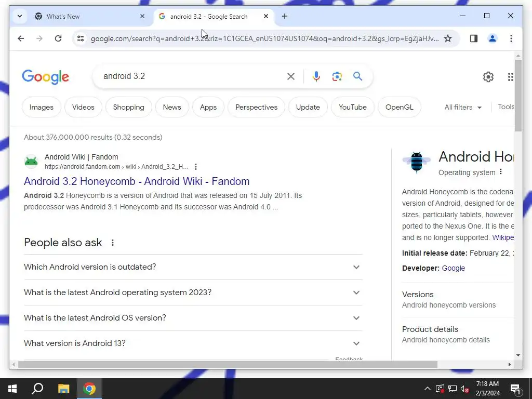Open tab search dropdown arrow
Image resolution: width=532 pixels, height=399 pixels.
point(20,16)
